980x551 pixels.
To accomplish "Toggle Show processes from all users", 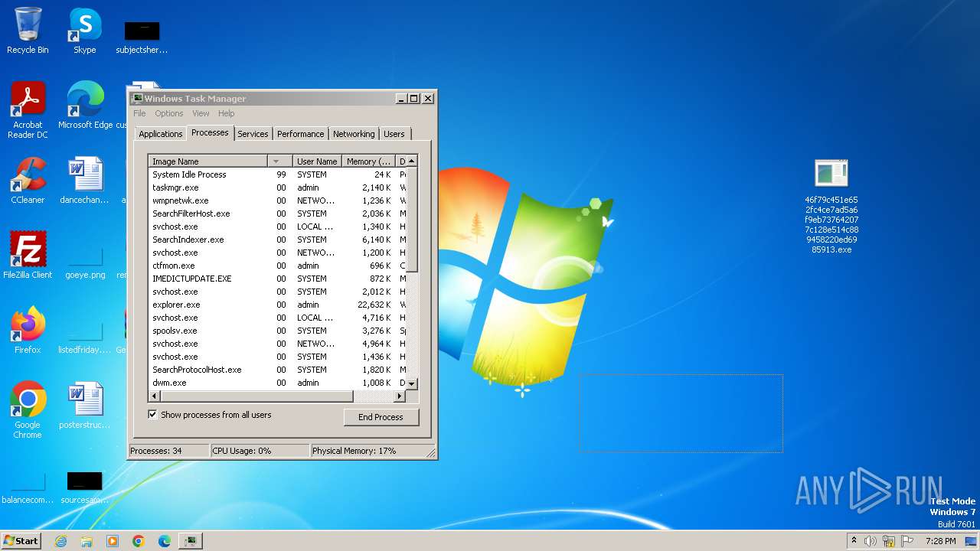I will (152, 415).
